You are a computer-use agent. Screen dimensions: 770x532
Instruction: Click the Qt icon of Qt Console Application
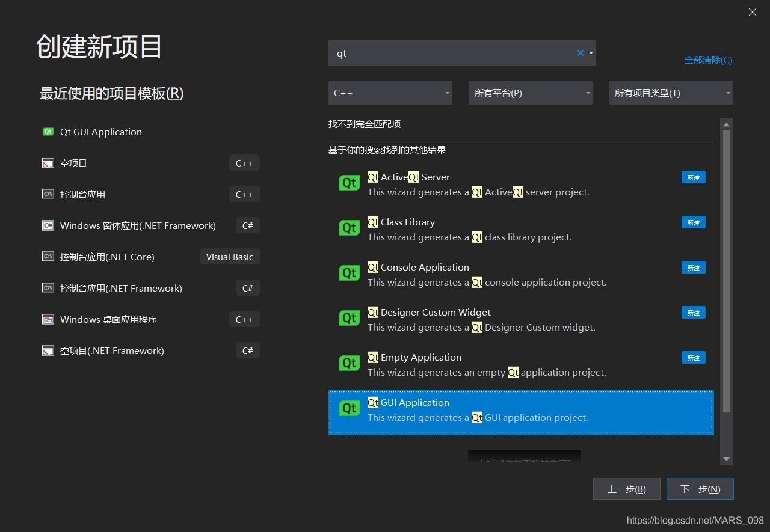349,273
